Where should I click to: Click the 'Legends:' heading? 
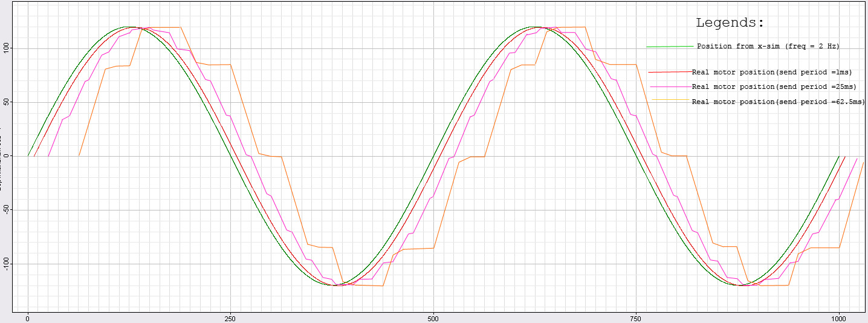point(730,23)
